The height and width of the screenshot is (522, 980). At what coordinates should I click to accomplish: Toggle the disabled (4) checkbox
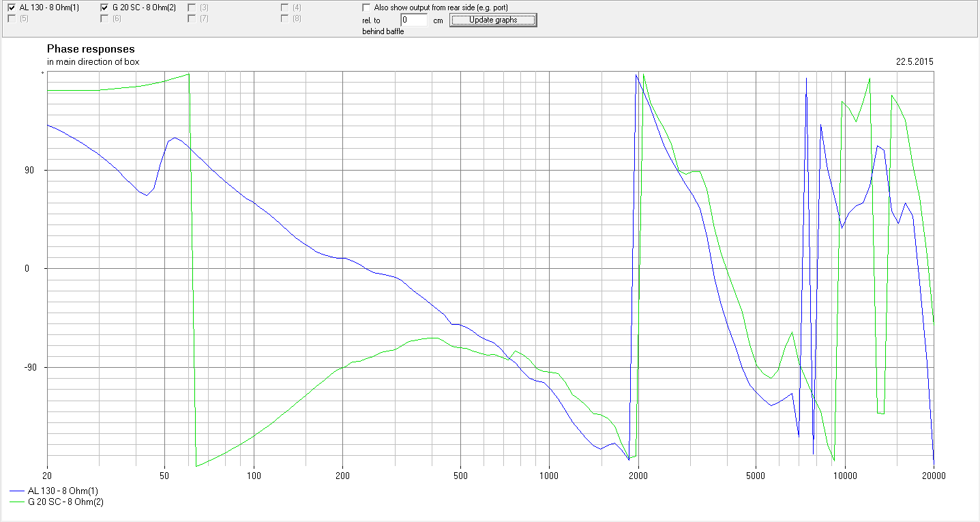pos(285,8)
